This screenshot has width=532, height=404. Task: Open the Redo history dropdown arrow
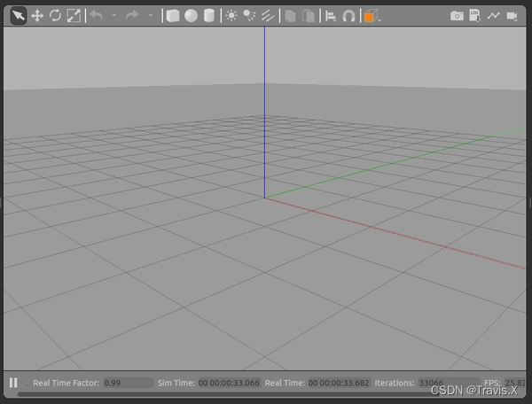coord(151,16)
